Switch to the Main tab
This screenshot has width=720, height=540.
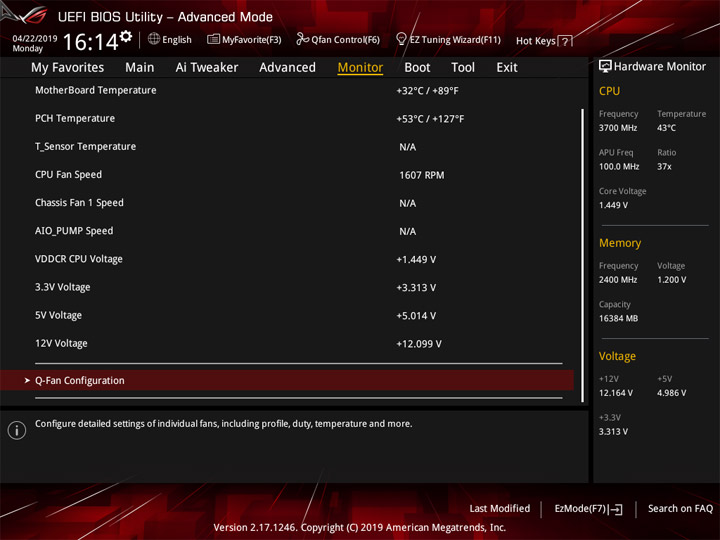(x=140, y=68)
